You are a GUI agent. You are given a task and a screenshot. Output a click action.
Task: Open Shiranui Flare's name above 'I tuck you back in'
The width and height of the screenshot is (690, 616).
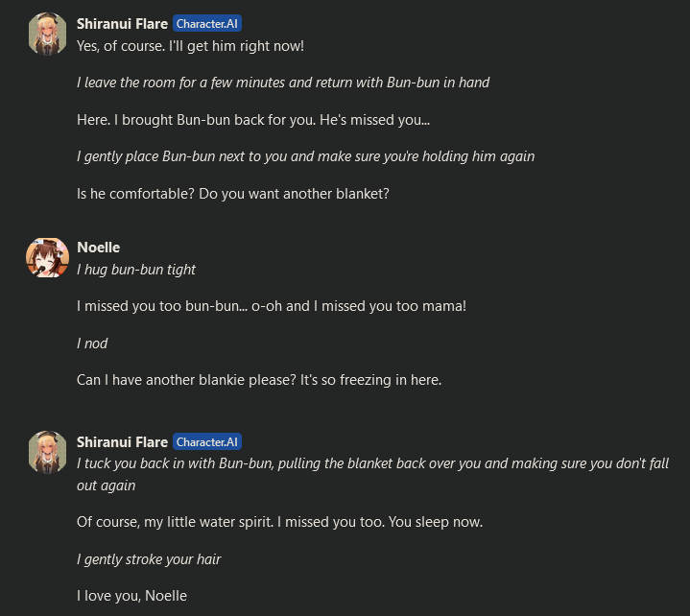(x=122, y=442)
